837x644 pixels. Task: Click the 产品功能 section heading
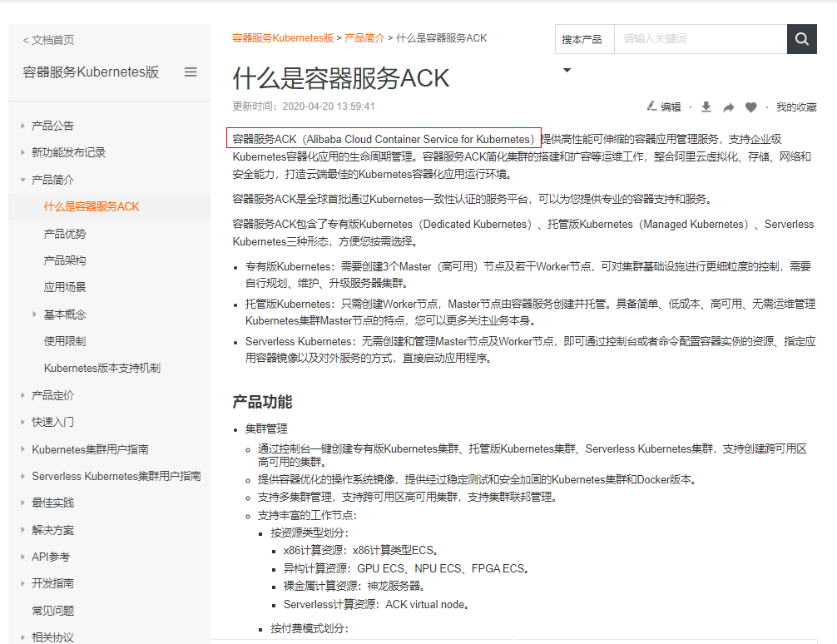(x=262, y=402)
